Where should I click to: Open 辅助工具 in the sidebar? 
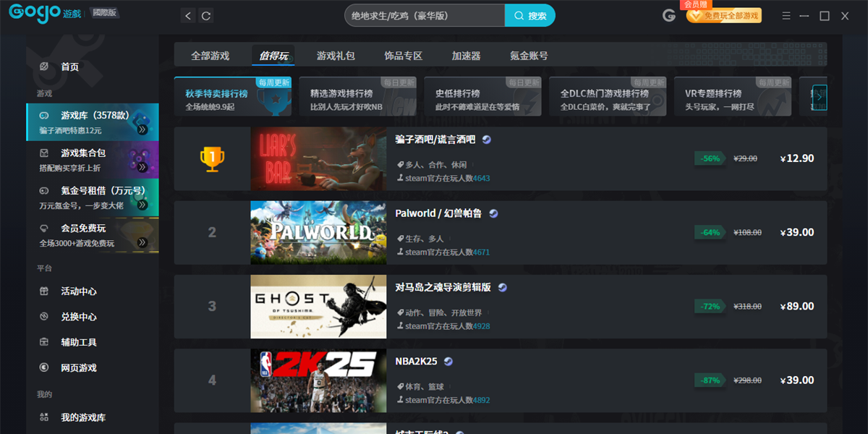[x=78, y=342]
